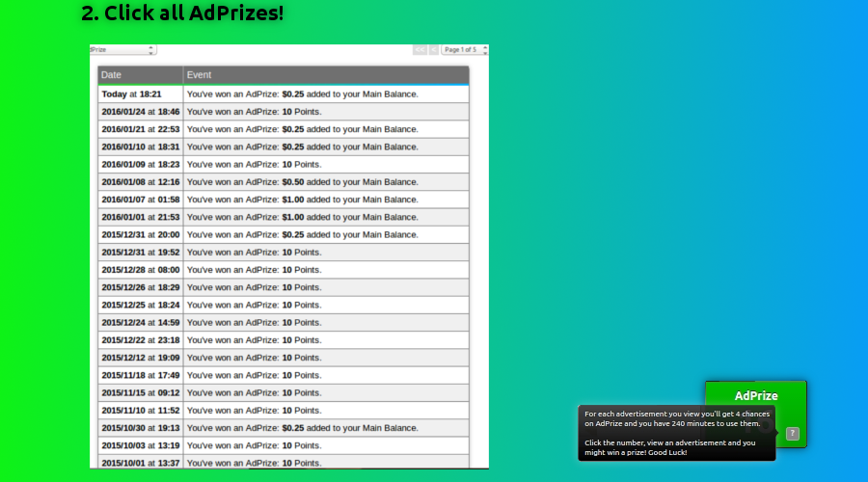The height and width of the screenshot is (482, 868).
Task: Select the 2016/01/01 at 21:53 date cell
Action: click(x=141, y=217)
